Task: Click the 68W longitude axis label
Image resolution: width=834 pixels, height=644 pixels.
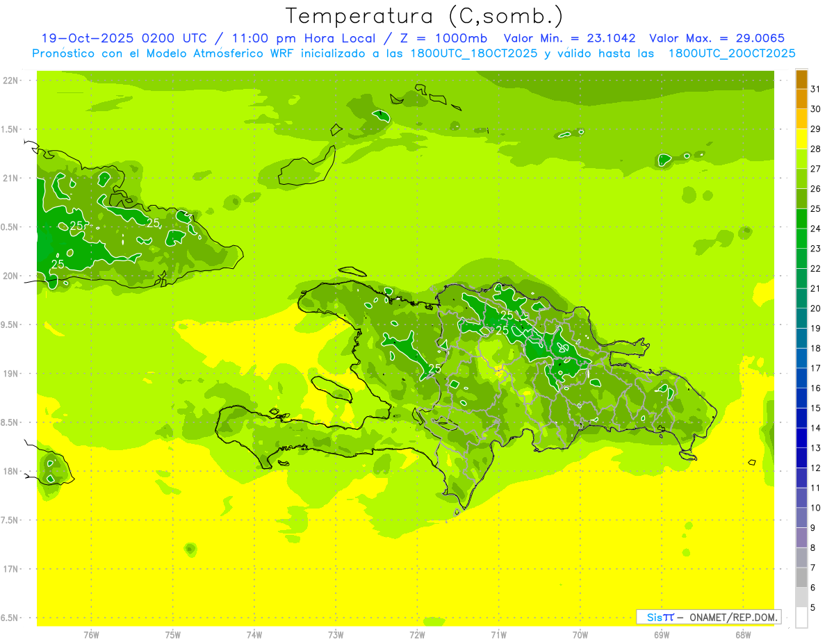Action: click(x=742, y=634)
